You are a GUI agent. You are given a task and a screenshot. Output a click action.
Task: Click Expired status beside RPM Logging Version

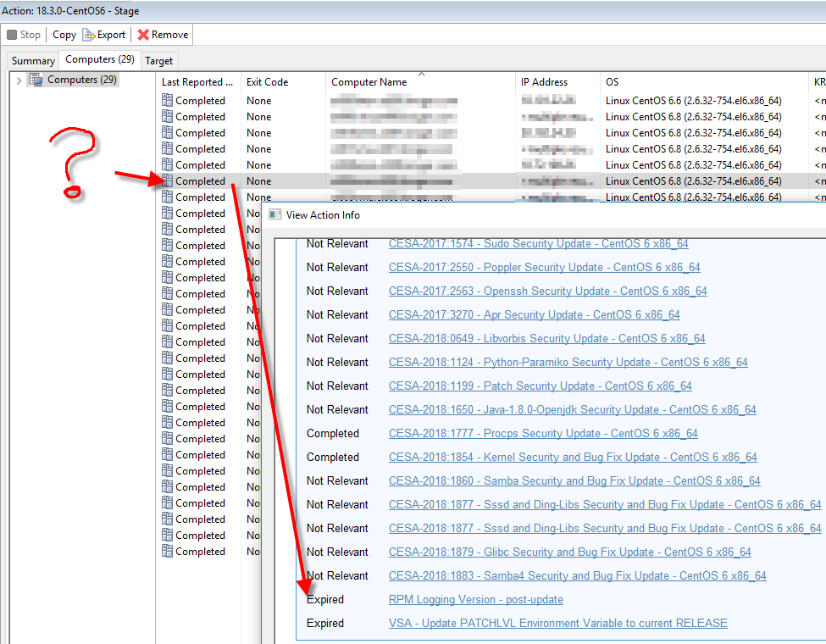325,599
